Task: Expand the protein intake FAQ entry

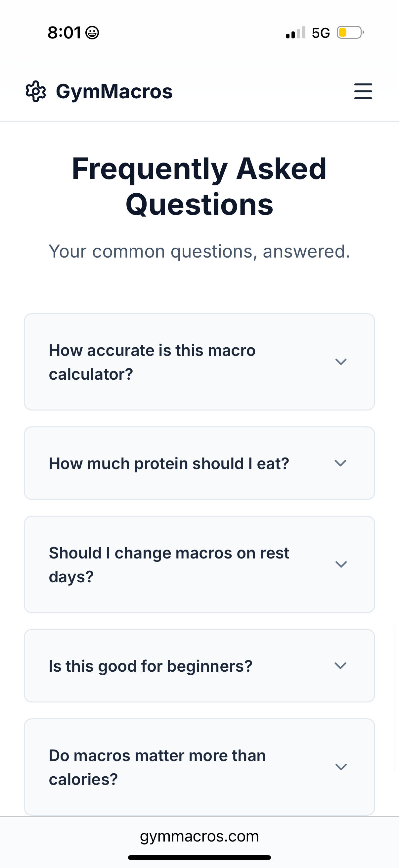Action: pos(199,463)
